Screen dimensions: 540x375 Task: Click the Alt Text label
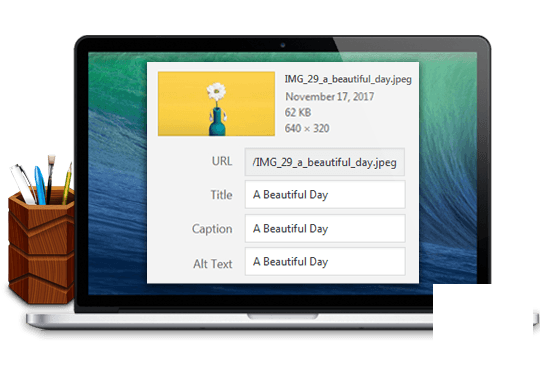pyautogui.click(x=212, y=264)
